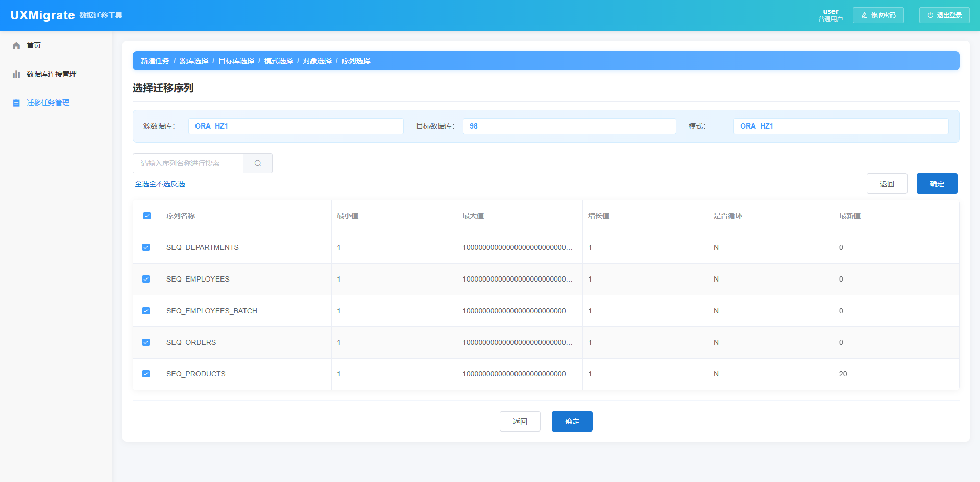Focus the sequence name search input field

(188, 163)
